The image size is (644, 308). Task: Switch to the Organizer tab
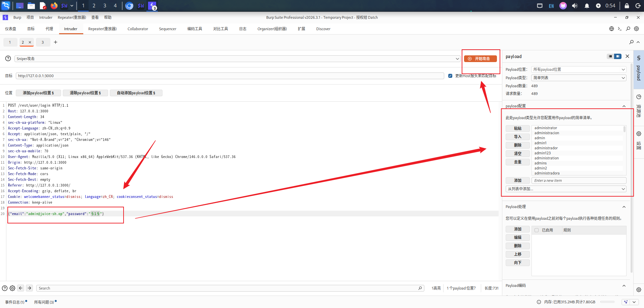tap(272, 29)
